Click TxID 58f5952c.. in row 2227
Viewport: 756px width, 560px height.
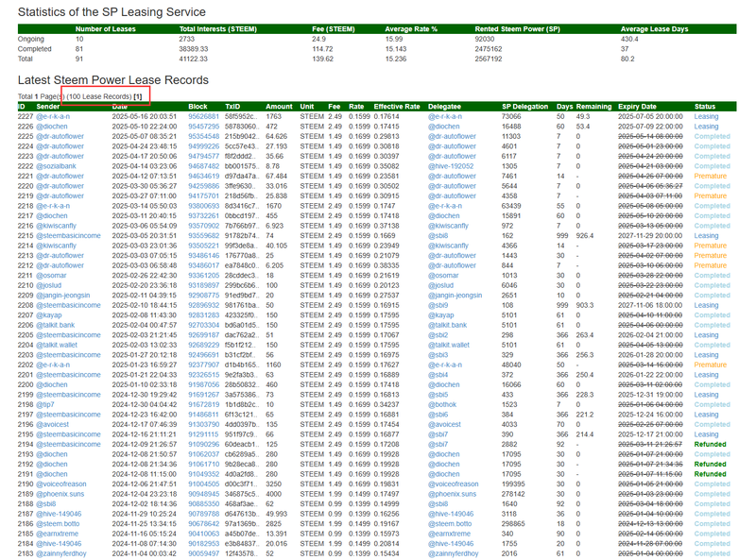(241, 116)
